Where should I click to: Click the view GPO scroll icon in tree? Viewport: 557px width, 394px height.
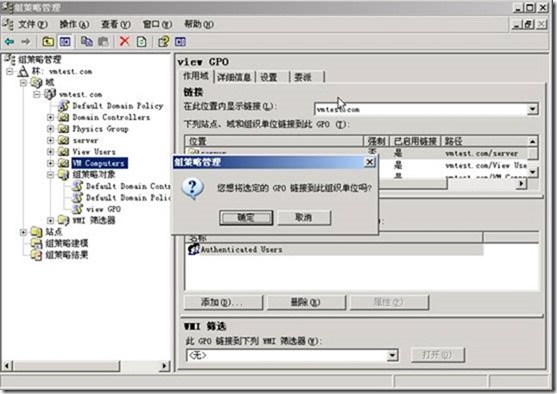click(77, 209)
